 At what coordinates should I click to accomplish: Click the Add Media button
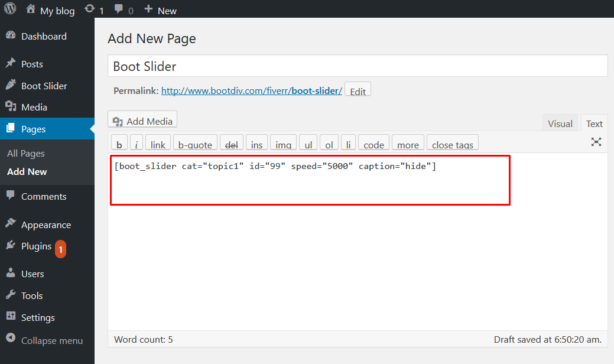tap(142, 119)
